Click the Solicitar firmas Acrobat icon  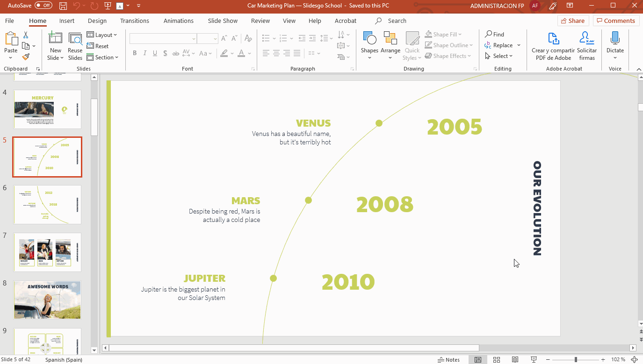(586, 45)
